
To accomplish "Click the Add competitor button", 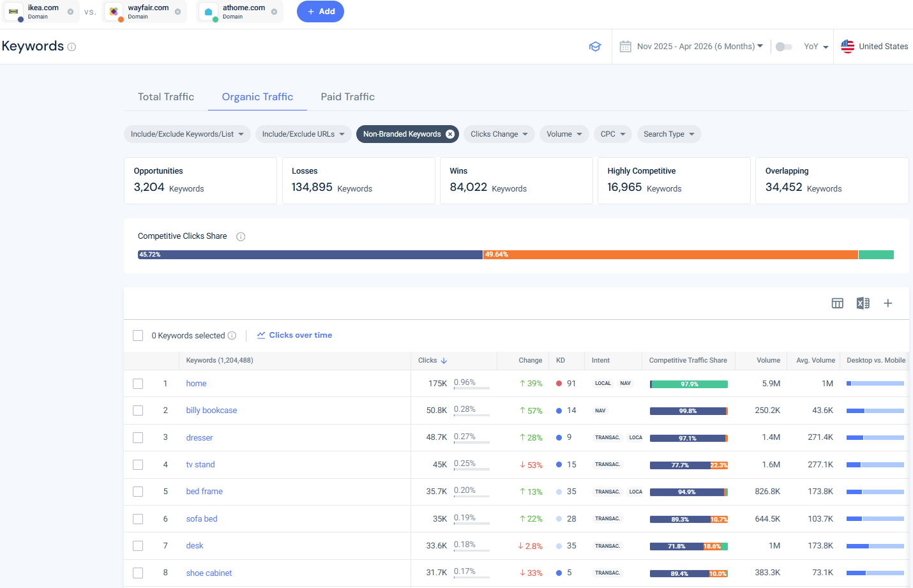I will point(321,11).
